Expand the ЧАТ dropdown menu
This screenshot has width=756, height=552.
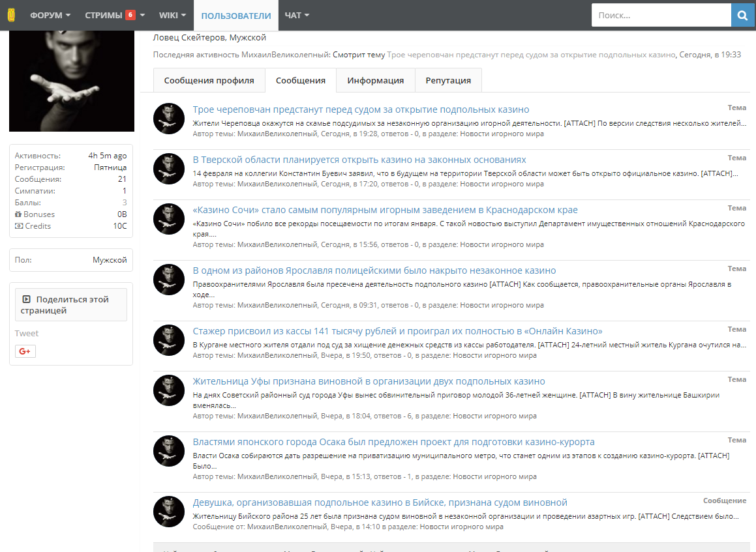click(x=297, y=16)
